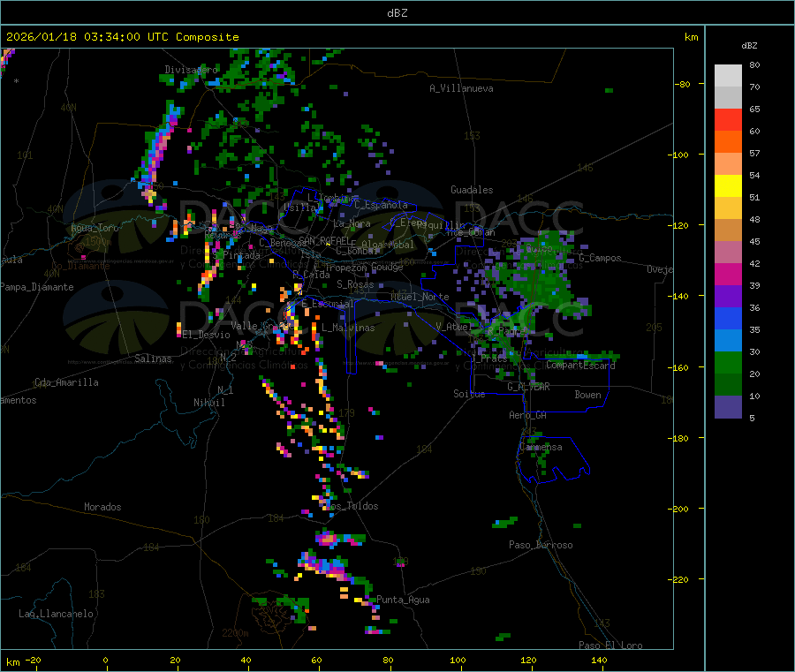Select the dark orange 60 dBZ swatch
The image size is (795, 672).
[728, 142]
